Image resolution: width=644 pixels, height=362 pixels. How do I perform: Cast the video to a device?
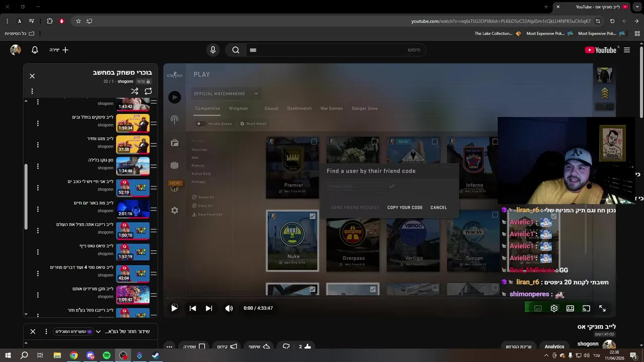tap(586, 308)
